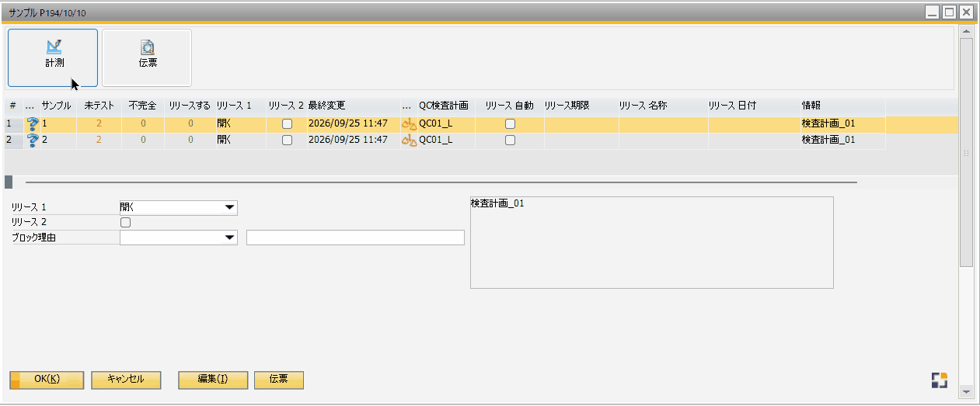980x406 pixels.
Task: Click the キャンセル button
Action: point(126,380)
